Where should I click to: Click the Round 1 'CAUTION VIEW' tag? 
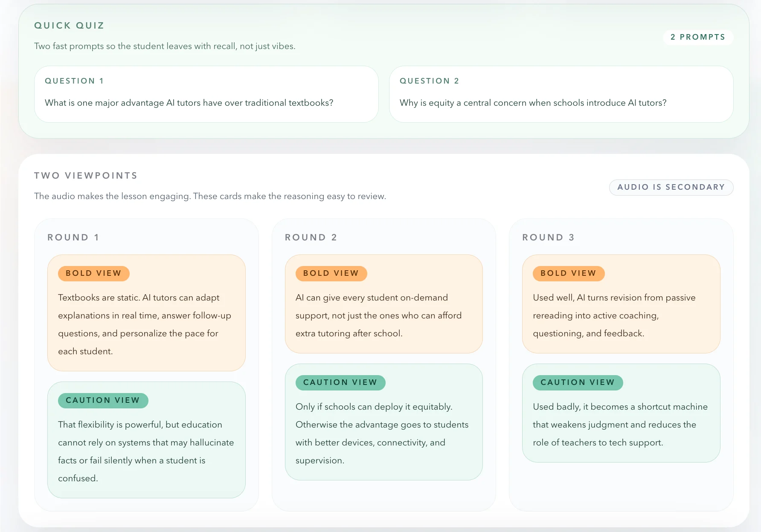pos(103,400)
